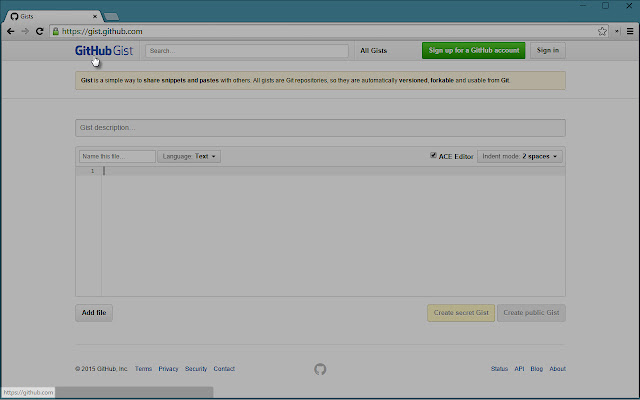This screenshot has height=400, width=640.
Task: Click the Add file button
Action: point(94,313)
